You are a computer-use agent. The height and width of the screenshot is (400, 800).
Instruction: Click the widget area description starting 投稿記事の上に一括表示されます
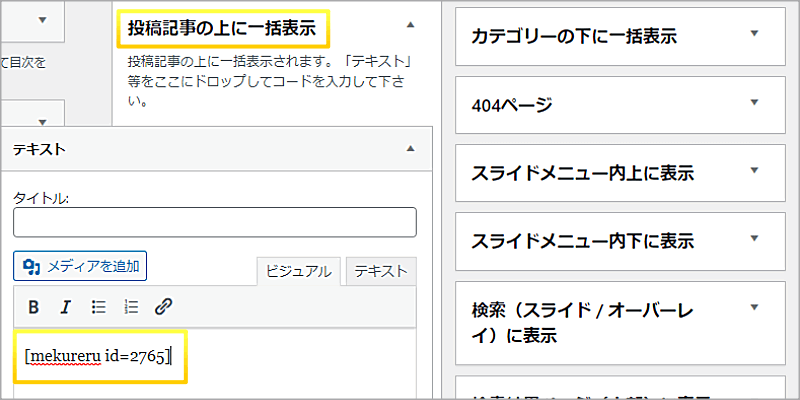pos(270,82)
